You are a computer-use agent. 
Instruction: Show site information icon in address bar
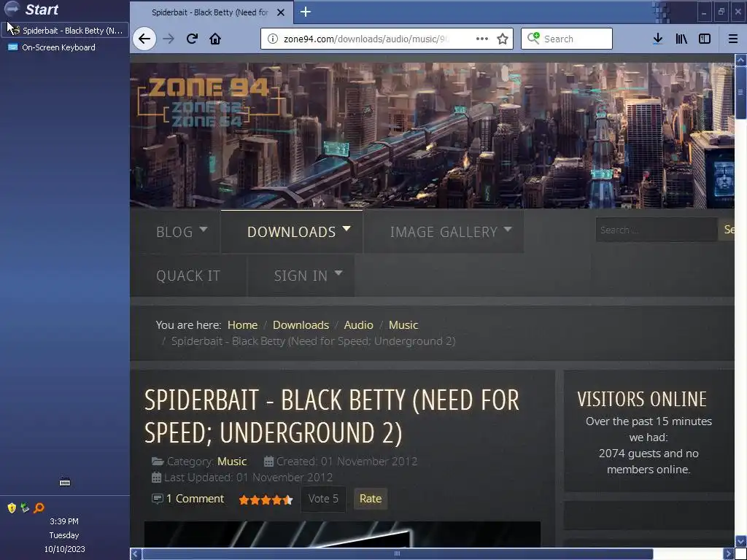point(273,39)
